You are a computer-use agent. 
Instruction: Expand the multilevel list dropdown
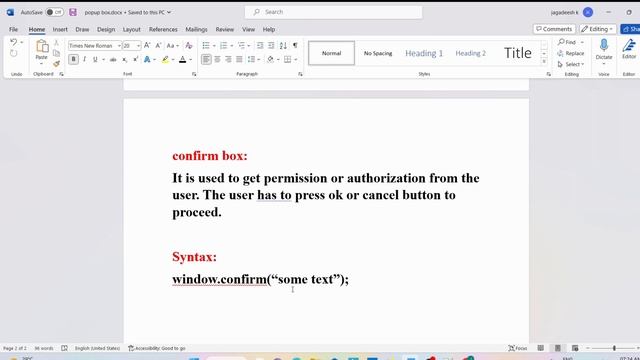(249, 46)
